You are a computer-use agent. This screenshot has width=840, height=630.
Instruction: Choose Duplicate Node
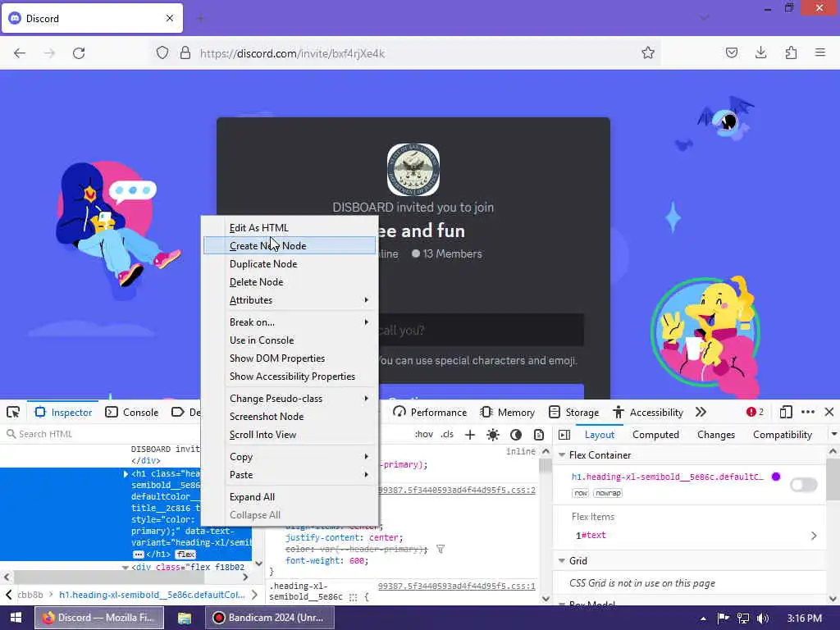[290, 264]
